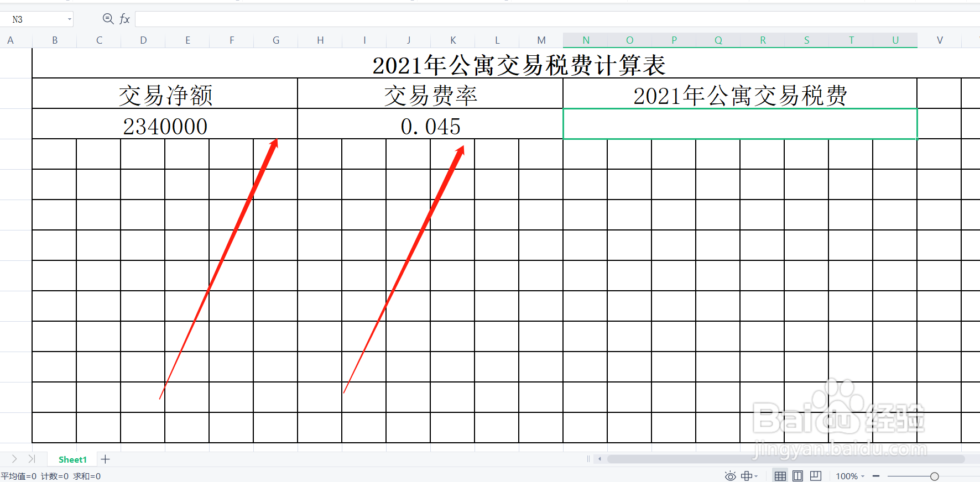Click the next sheet navigation arrow
Viewport: 980px width, 482px height.
click(14, 459)
